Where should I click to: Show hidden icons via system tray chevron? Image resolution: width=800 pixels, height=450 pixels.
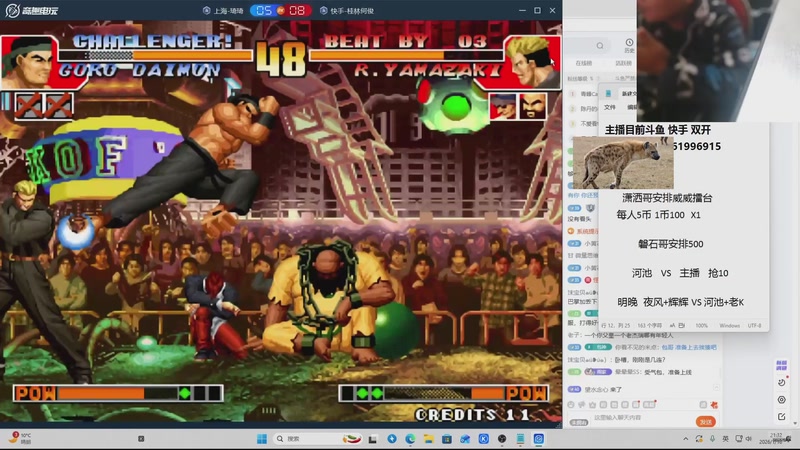point(685,439)
